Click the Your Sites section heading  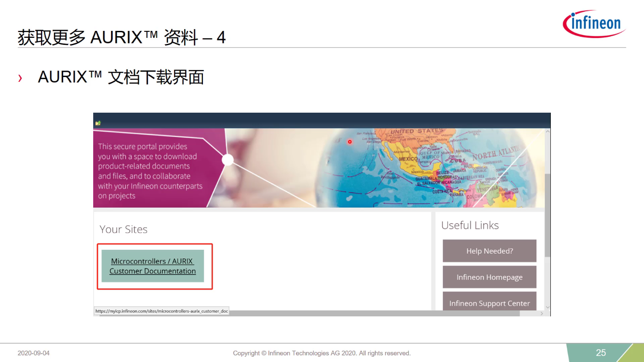coord(123,229)
